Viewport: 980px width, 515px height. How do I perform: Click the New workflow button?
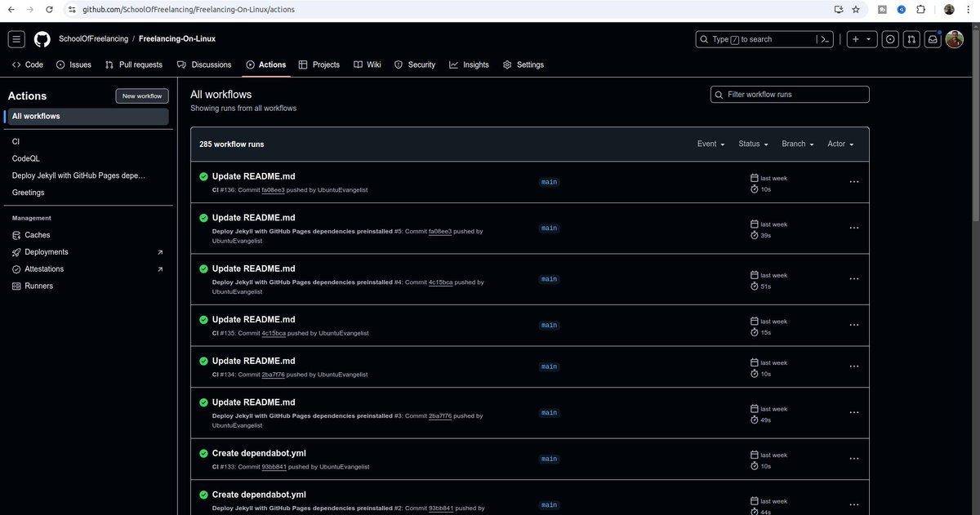(142, 96)
